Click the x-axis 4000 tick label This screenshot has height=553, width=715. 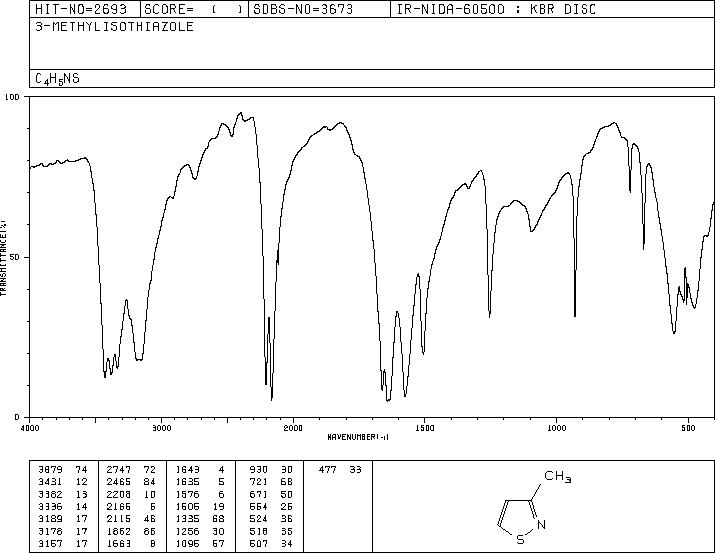(30, 428)
